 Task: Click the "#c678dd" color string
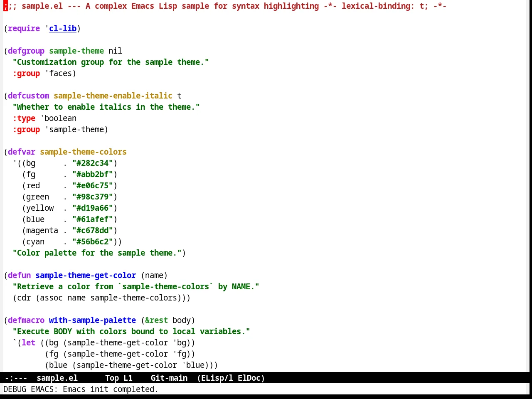pyautogui.click(x=92, y=230)
